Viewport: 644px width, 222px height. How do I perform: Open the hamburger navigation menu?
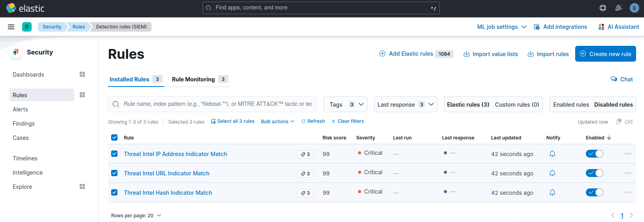pyautogui.click(x=11, y=27)
